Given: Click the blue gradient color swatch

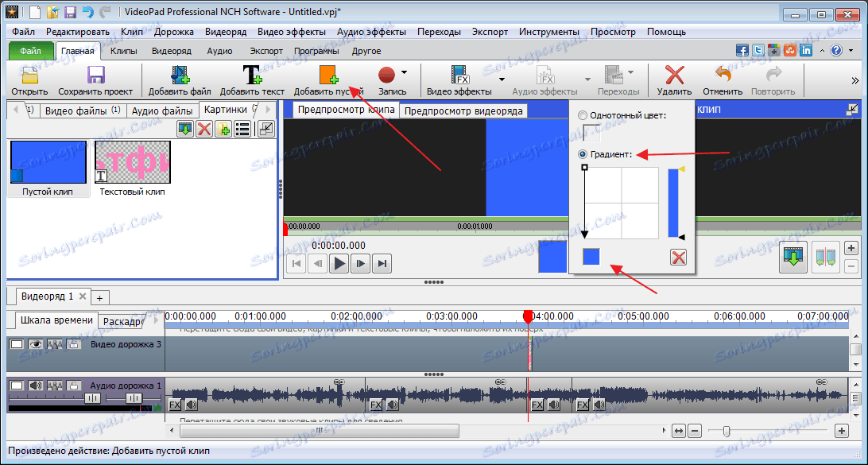Looking at the screenshot, I should point(592,257).
